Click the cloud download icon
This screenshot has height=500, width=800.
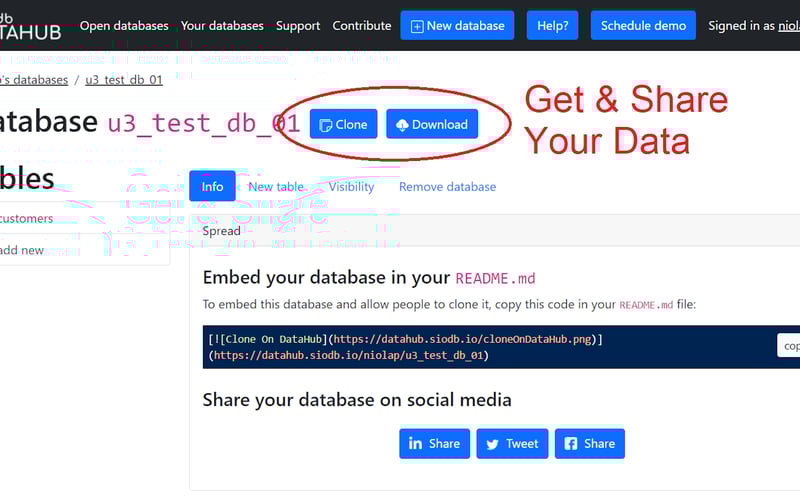402,125
